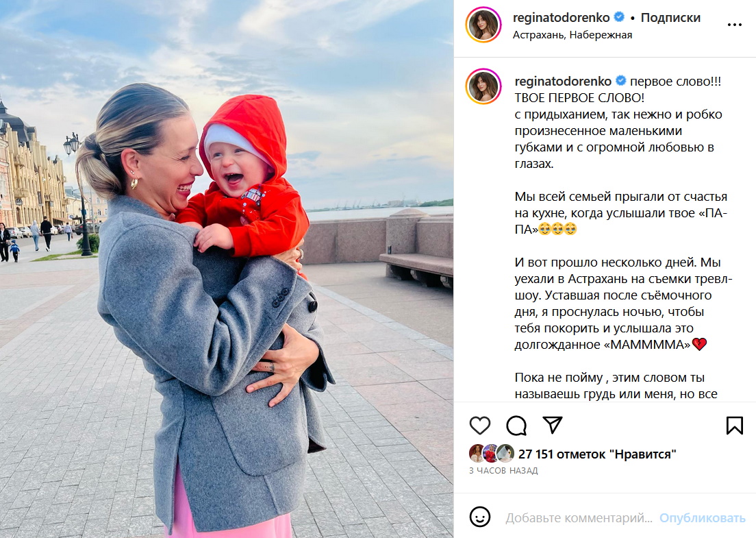Open the Астрахань, Набережная location link

coord(572,35)
